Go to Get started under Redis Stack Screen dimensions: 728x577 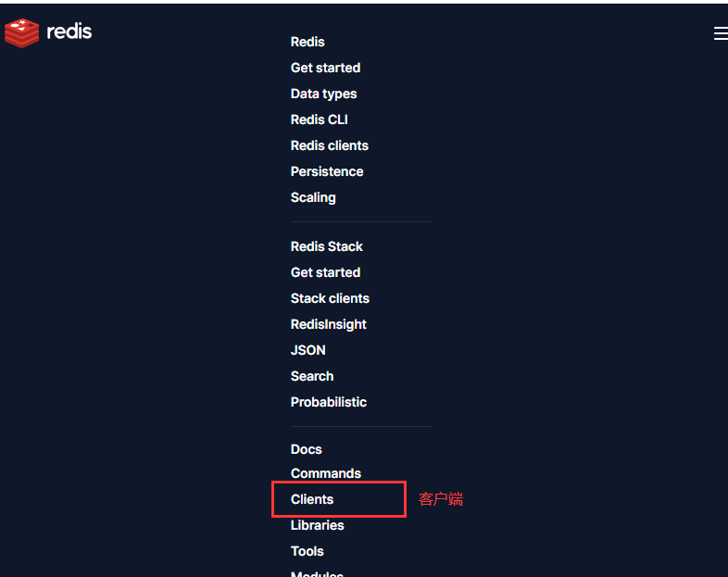(325, 272)
